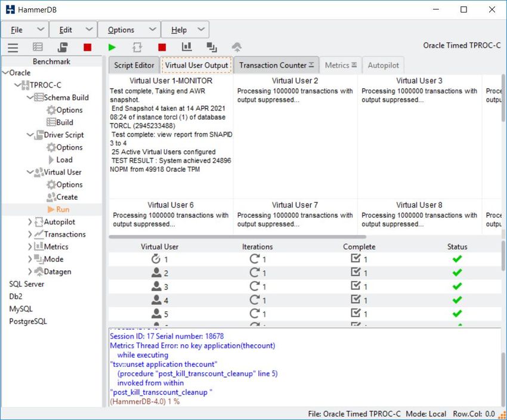Click the datagen toolbar icon

(237, 48)
